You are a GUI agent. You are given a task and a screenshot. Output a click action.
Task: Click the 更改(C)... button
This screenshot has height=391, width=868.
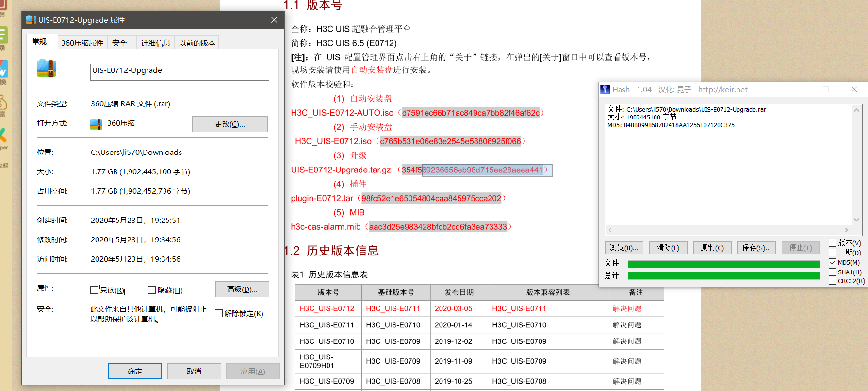click(x=230, y=124)
